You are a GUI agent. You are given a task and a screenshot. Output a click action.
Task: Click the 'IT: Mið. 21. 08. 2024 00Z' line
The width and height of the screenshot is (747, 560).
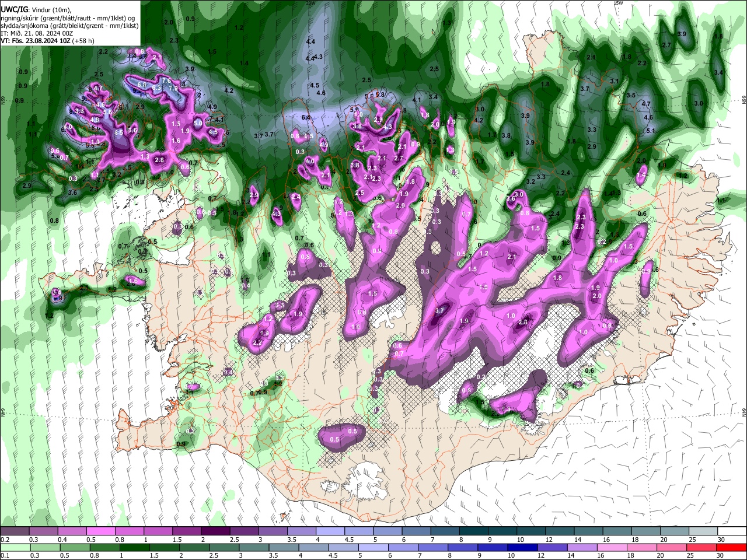37,33
